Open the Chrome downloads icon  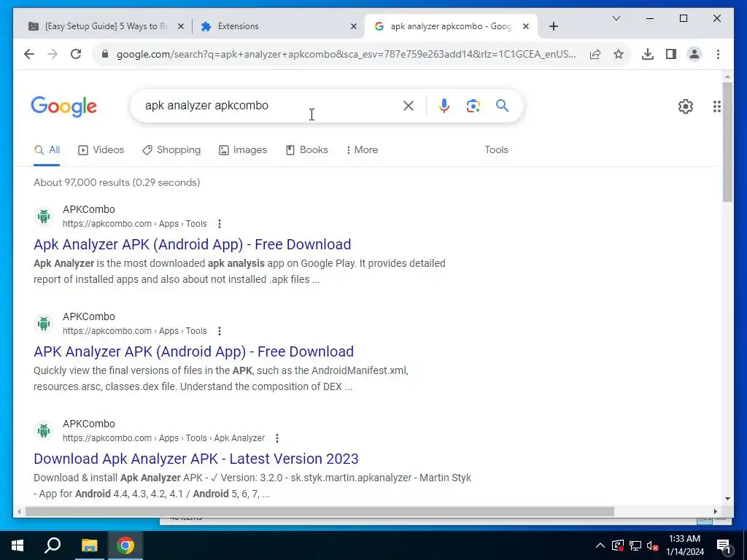648,54
